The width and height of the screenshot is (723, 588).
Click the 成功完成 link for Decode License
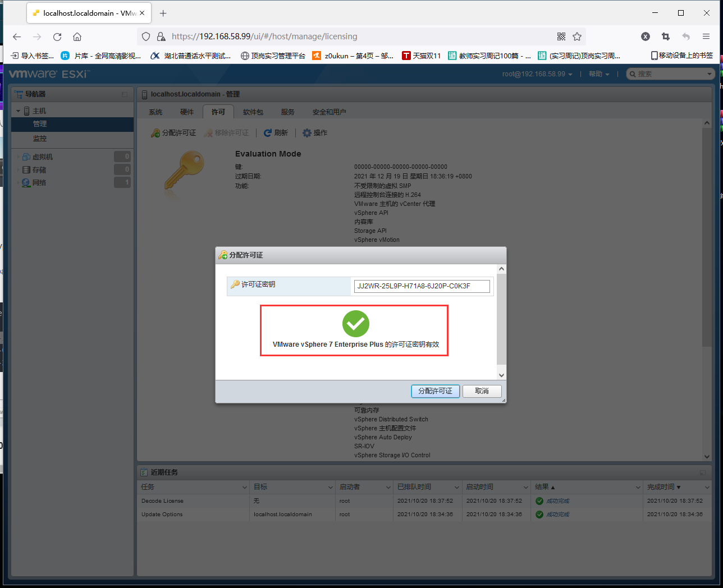point(558,501)
